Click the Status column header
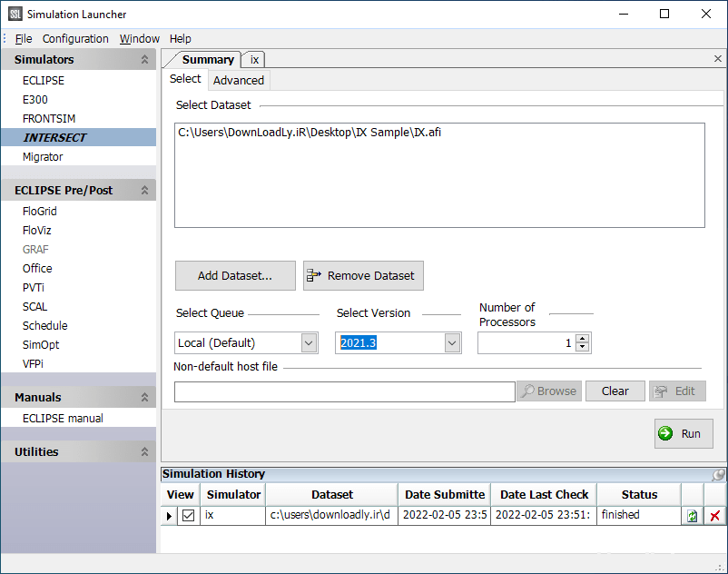Screen dimensions: 728x574 click(639, 495)
